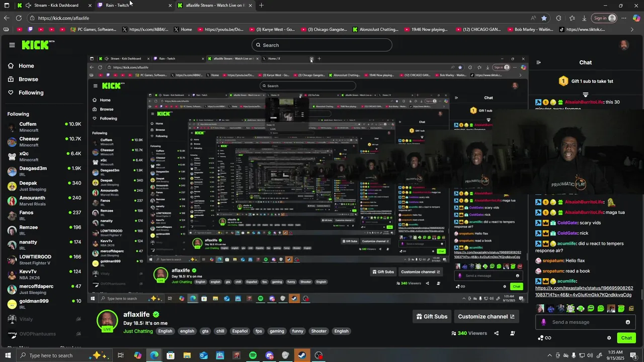The height and width of the screenshot is (362, 644).
Task: Show hidden system tray icons
Action: [x=550, y=355]
